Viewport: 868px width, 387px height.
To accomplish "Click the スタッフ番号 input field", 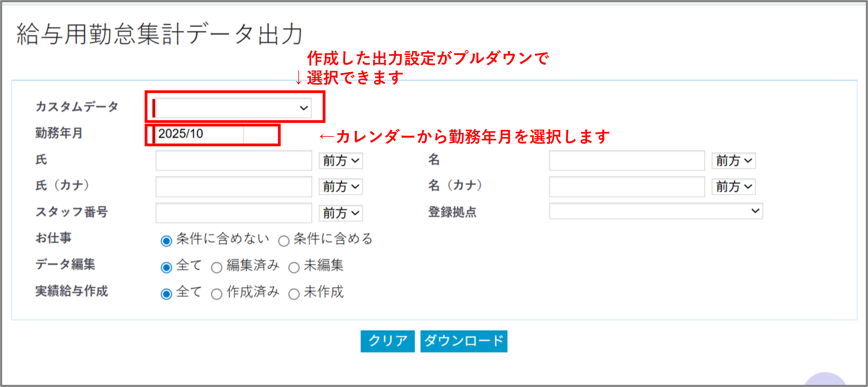I will click(x=234, y=213).
